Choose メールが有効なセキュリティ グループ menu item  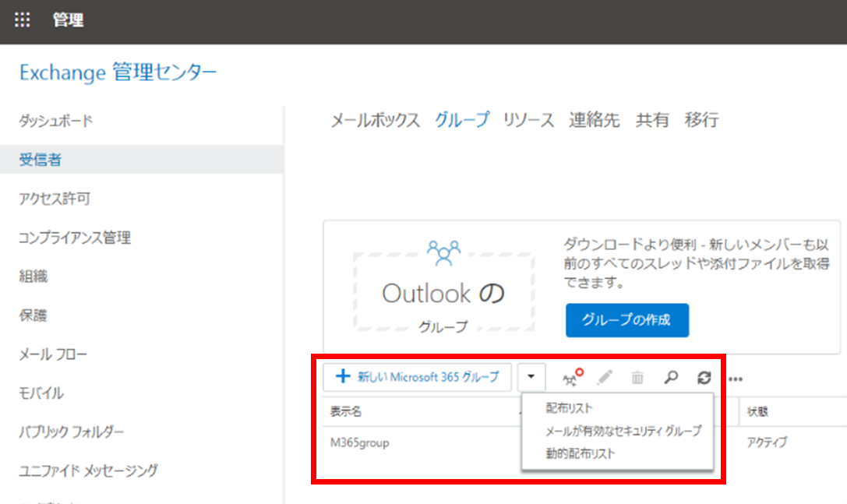click(623, 431)
